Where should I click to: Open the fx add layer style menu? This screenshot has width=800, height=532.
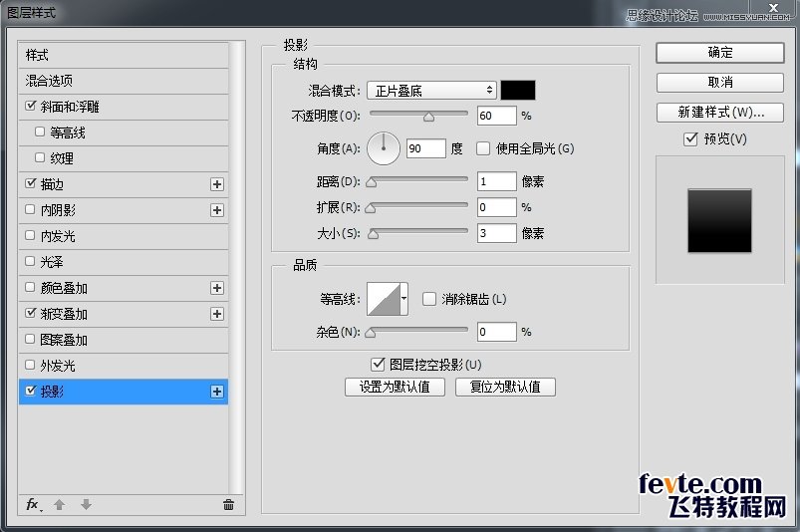(33, 504)
